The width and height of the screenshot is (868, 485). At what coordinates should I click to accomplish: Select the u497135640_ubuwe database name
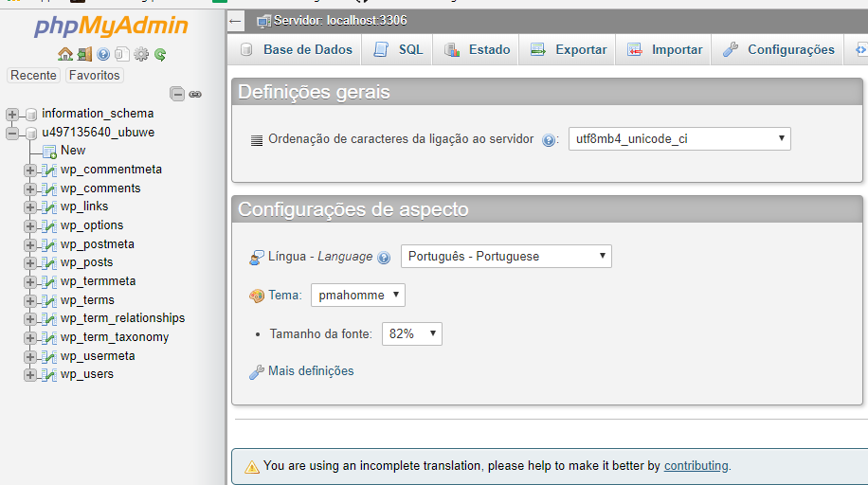(98, 133)
